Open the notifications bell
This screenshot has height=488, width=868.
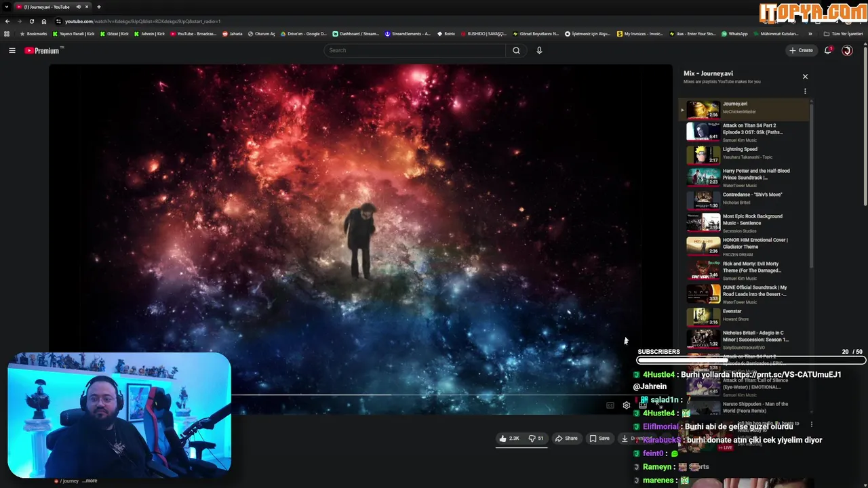coord(828,50)
